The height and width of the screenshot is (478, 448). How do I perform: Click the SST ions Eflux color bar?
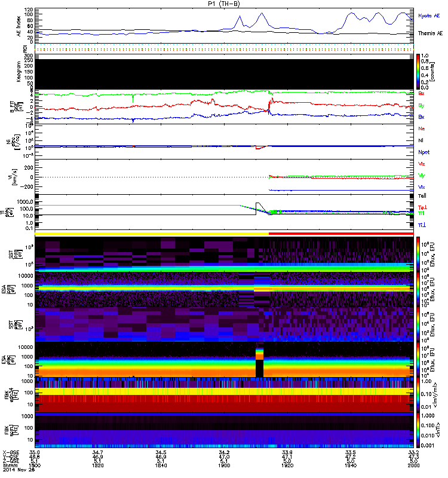418,255
